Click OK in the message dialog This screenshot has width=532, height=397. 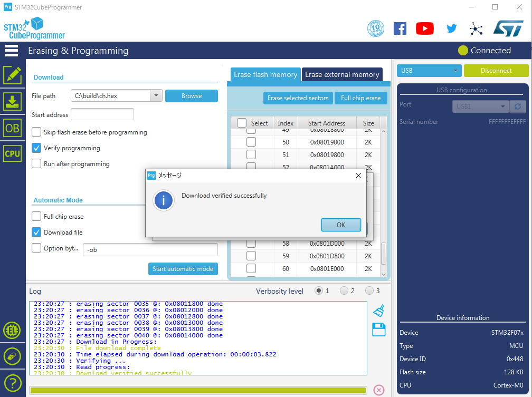click(x=341, y=225)
